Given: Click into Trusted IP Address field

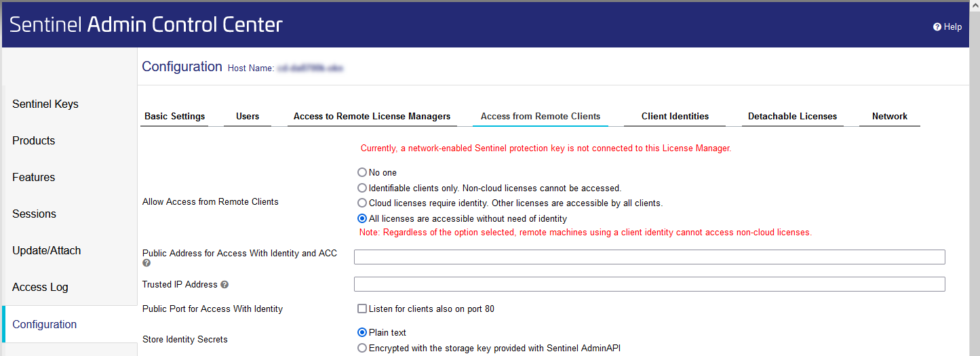Looking at the screenshot, I should pyautogui.click(x=650, y=284).
